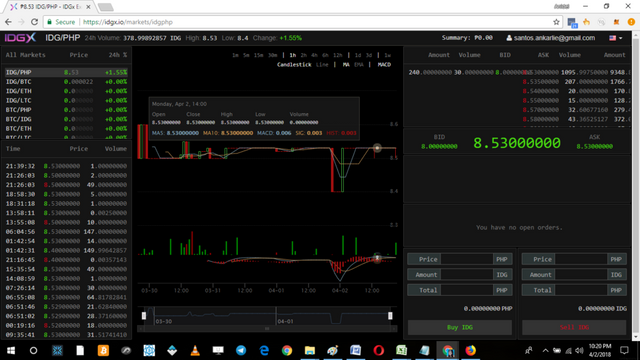Switch chart to 4h interval
The image size is (640, 360).
(x=314, y=55)
